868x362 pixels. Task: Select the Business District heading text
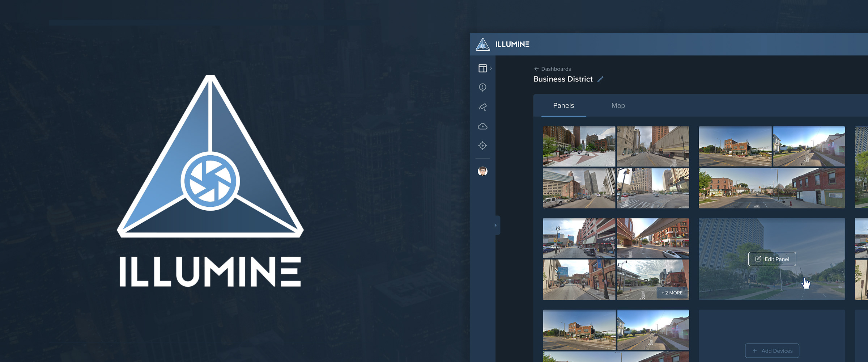tap(563, 79)
